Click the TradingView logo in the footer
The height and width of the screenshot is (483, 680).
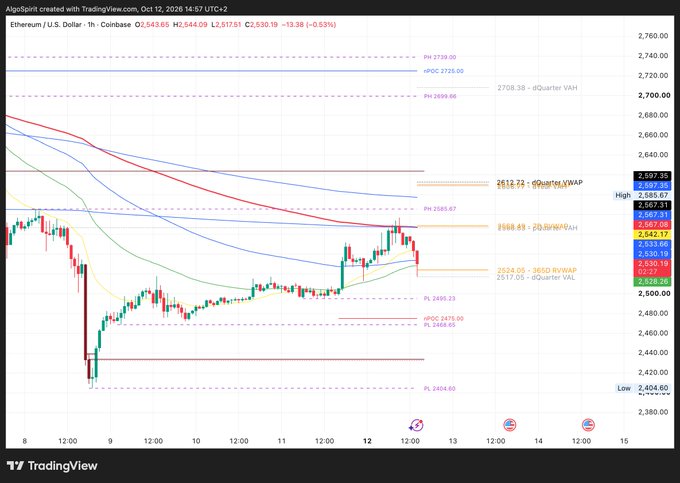tap(52, 466)
